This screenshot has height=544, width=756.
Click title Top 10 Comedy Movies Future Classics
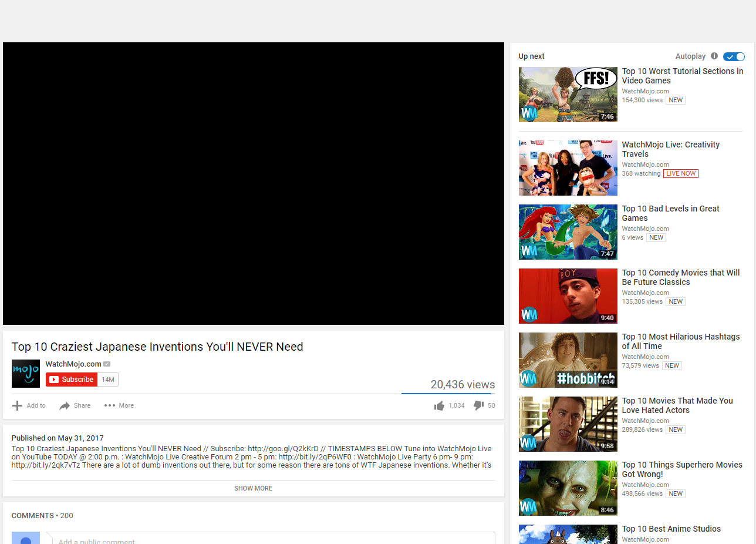[681, 277]
